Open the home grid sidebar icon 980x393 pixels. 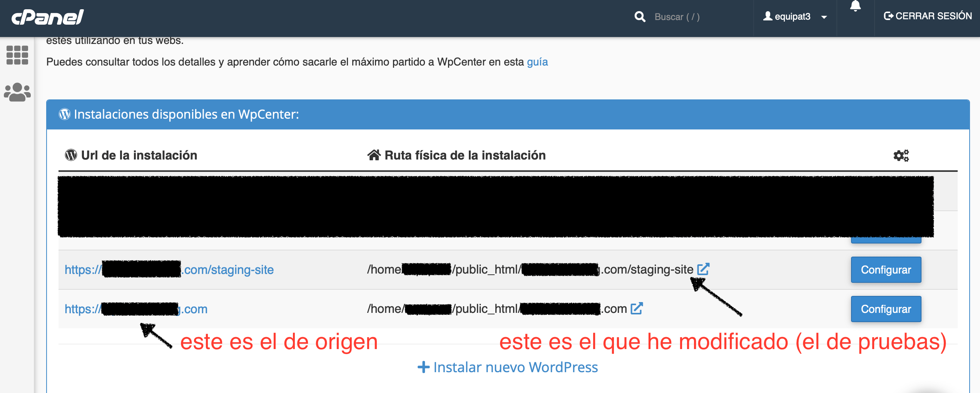17,55
